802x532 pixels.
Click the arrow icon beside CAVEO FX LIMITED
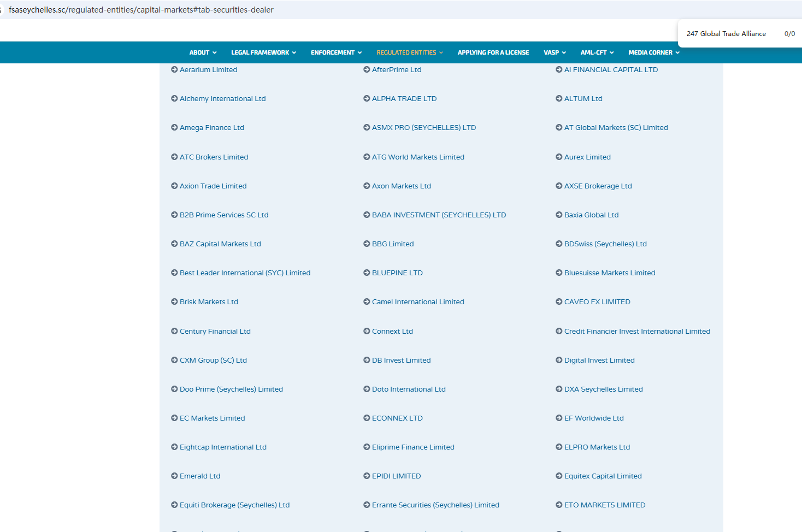(559, 302)
